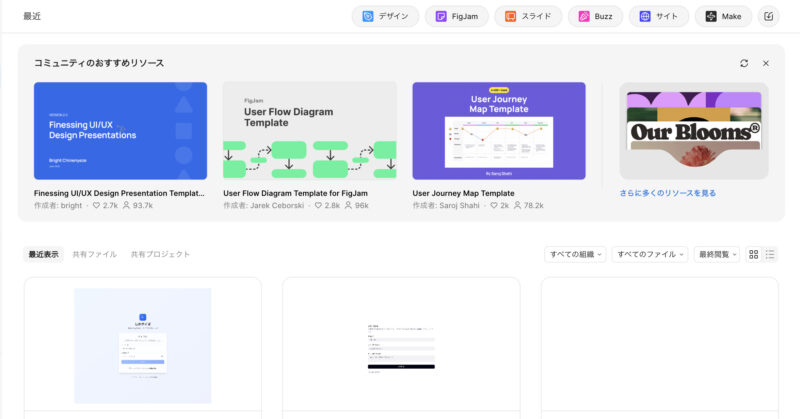Image resolution: width=800 pixels, height=419 pixels.
Task: Open the 最終閲覧 sort dropdown
Action: tap(717, 254)
